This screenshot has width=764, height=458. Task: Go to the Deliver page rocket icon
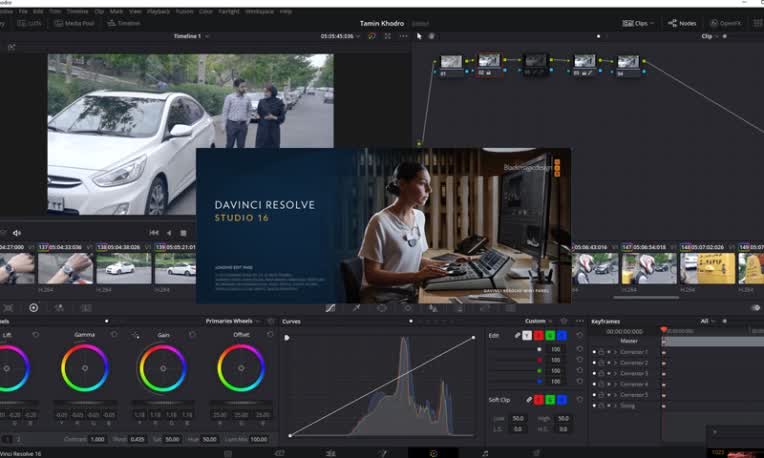536,453
